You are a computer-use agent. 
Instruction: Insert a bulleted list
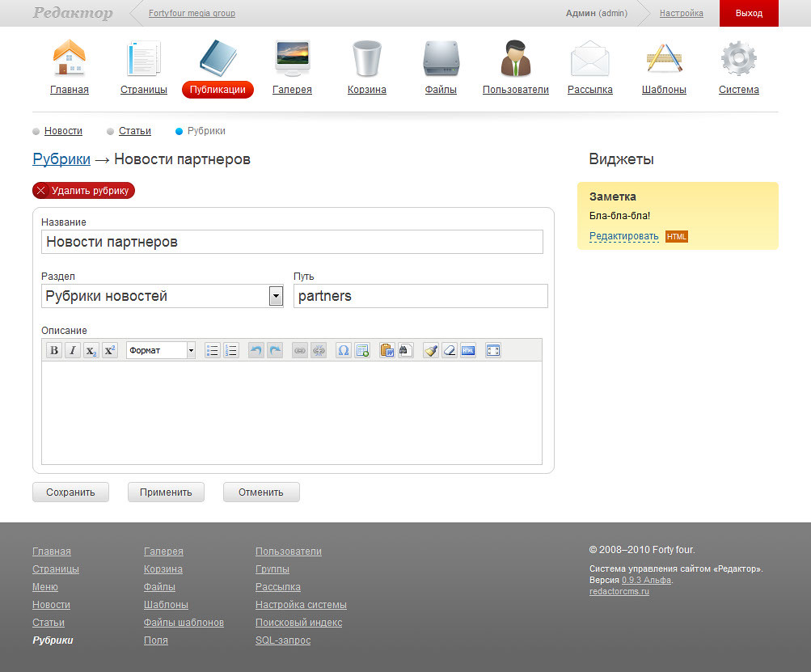[x=213, y=350]
